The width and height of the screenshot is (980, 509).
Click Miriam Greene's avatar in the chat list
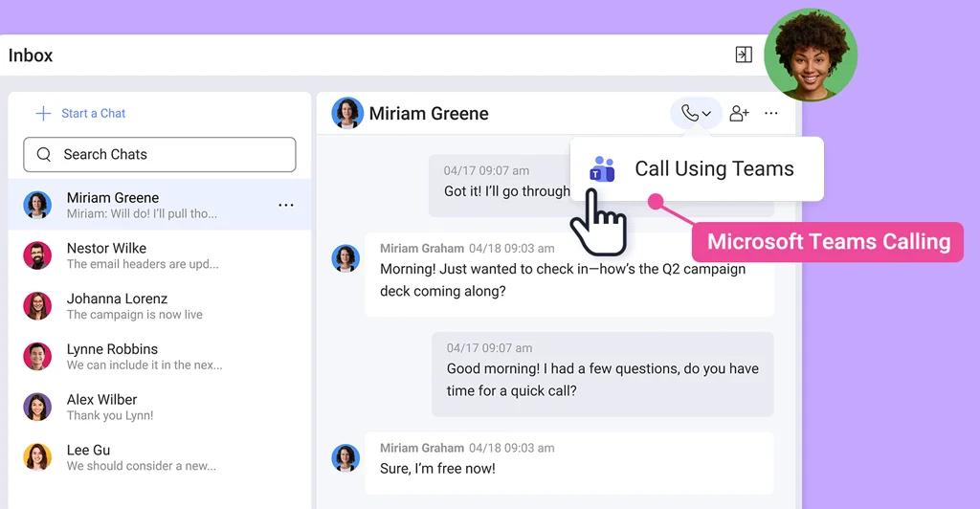[x=37, y=205]
